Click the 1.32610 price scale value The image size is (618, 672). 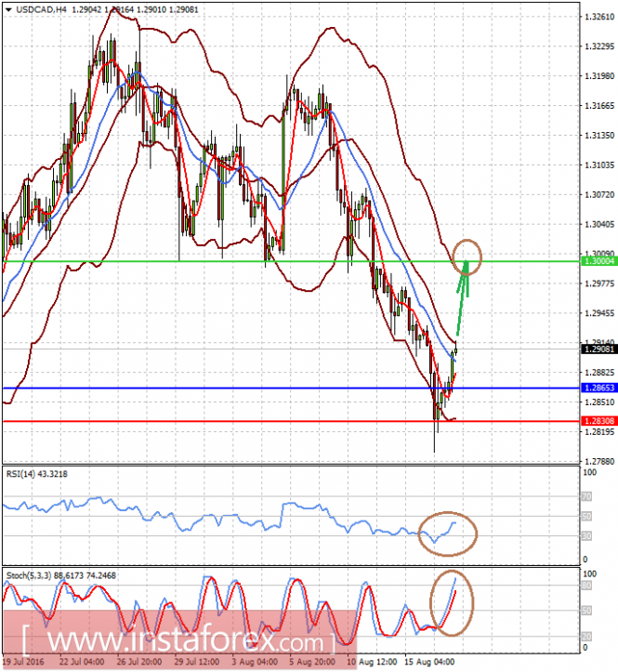pos(599,17)
